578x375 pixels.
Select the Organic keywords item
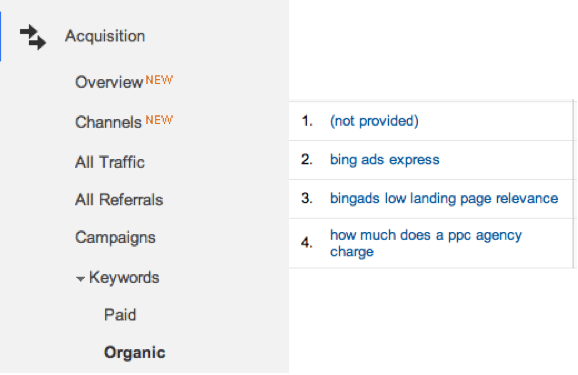[134, 353]
